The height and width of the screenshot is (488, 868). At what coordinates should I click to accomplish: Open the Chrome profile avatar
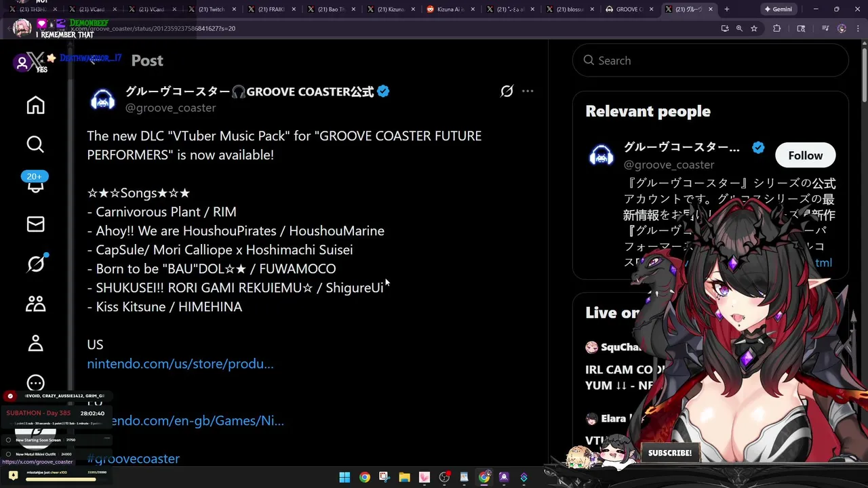[842, 28]
